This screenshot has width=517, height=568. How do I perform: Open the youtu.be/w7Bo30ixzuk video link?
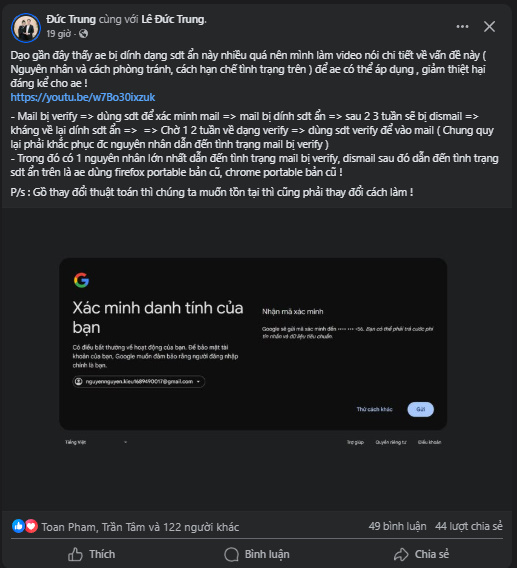click(83, 97)
